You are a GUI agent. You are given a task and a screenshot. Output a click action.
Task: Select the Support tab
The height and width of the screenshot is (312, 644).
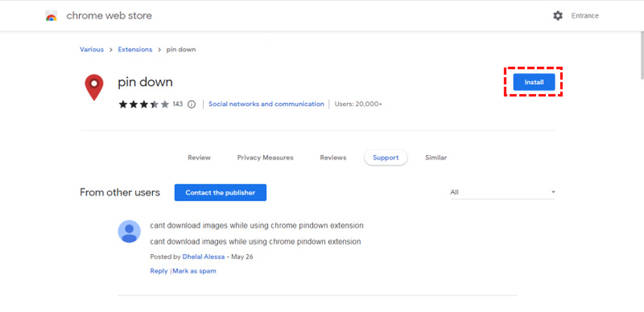pos(385,158)
